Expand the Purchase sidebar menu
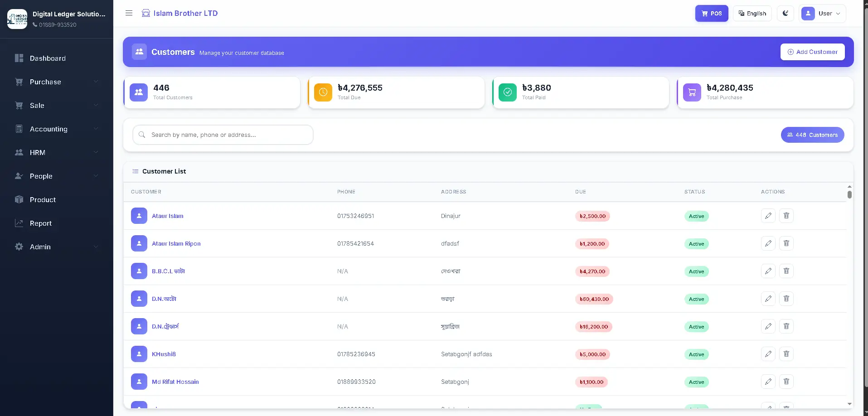868x416 pixels. 57,82
